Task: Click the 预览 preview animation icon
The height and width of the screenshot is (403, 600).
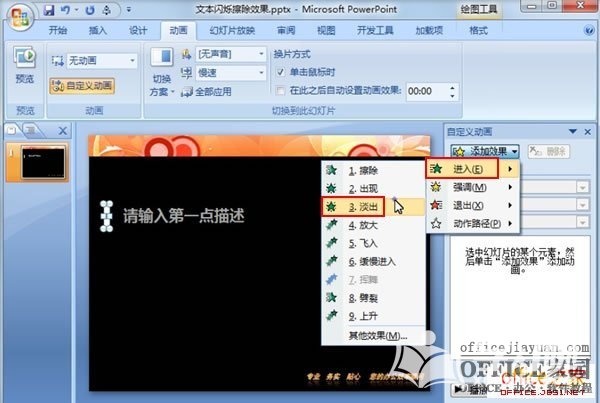Action: pyautogui.click(x=22, y=64)
